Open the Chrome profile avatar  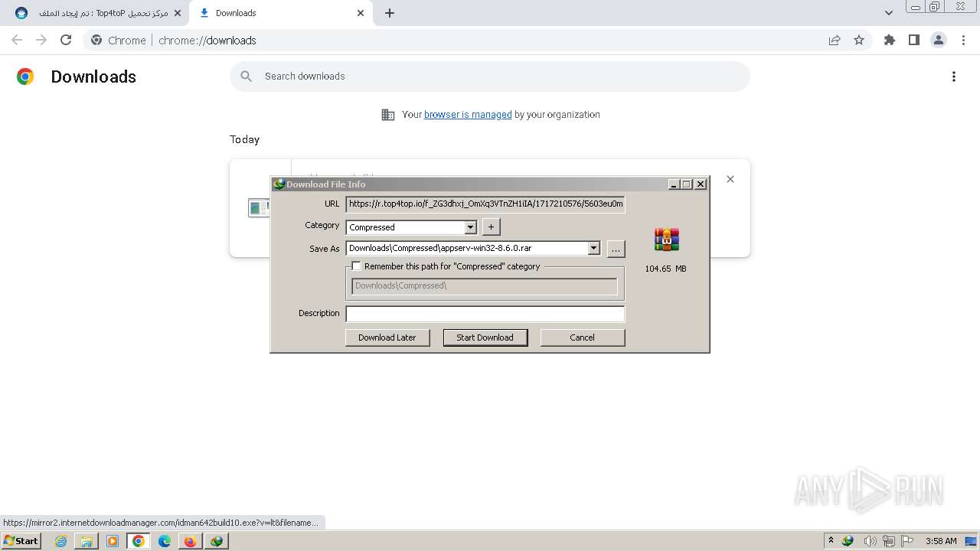pyautogui.click(x=939, y=41)
